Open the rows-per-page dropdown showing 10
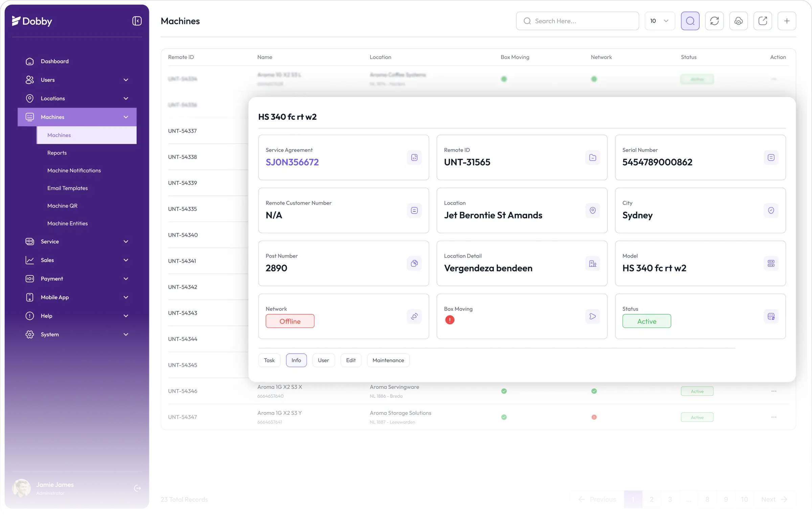Screen dimensions: 812x517 coord(659,21)
